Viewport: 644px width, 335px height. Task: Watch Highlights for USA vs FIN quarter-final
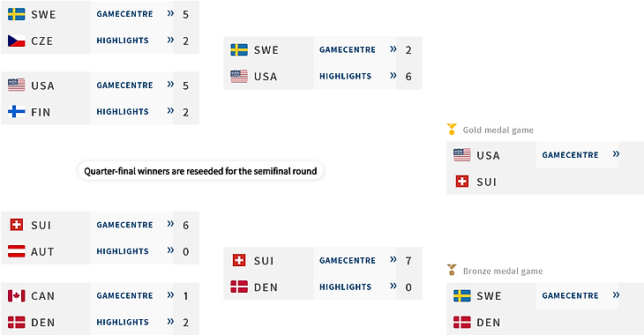123,112
